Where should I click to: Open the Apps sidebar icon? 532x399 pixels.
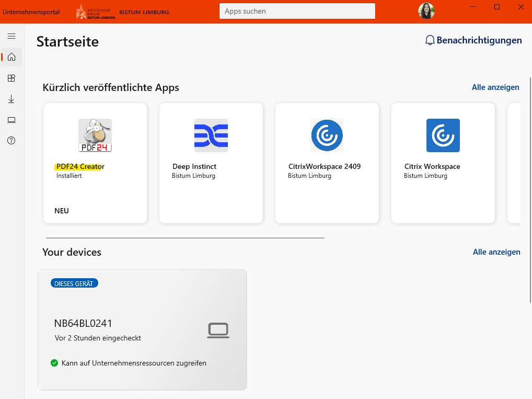(11, 78)
